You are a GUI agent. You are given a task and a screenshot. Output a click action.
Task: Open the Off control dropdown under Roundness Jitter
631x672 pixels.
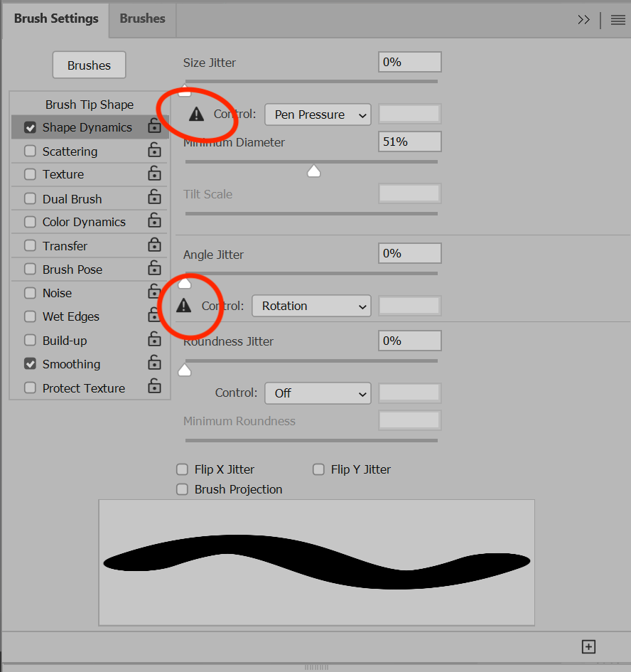(x=317, y=393)
